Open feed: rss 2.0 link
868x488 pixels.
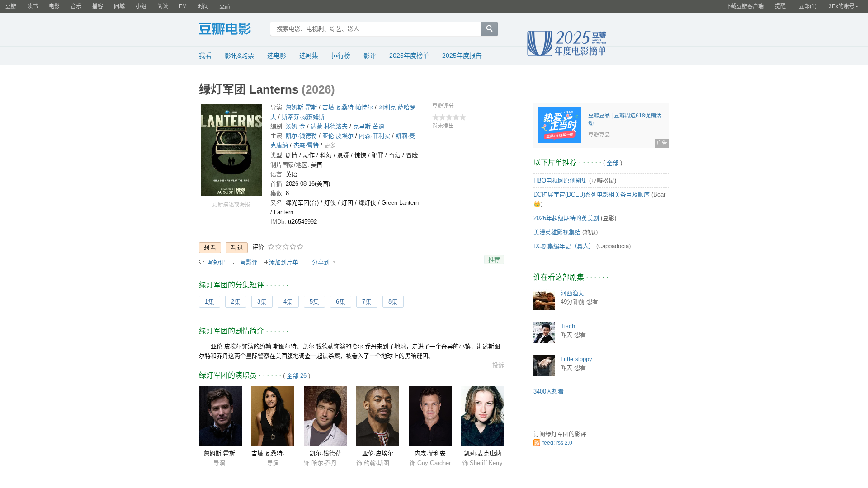pos(557,443)
